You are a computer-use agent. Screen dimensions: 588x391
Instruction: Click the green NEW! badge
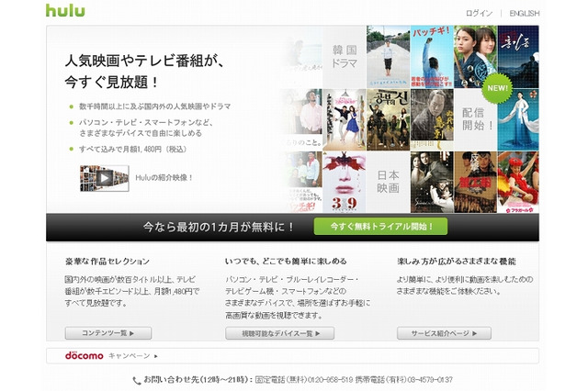497,88
